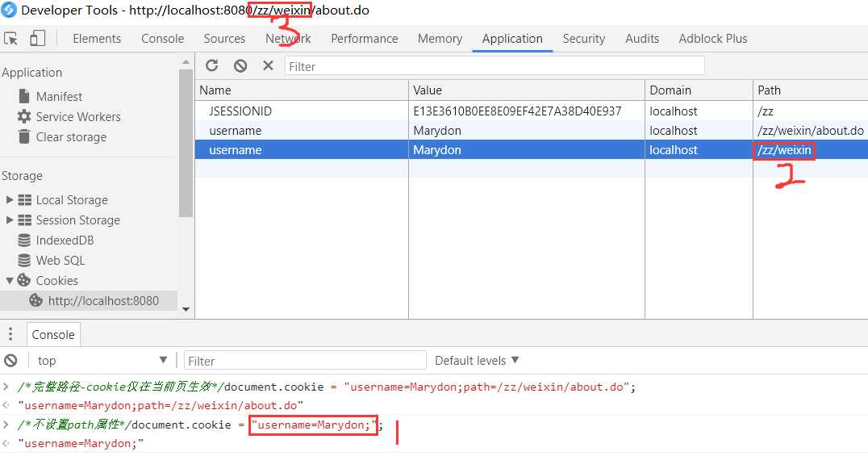
Task: Click the sidebar vertical scrollbar thumb
Action: click(186, 143)
